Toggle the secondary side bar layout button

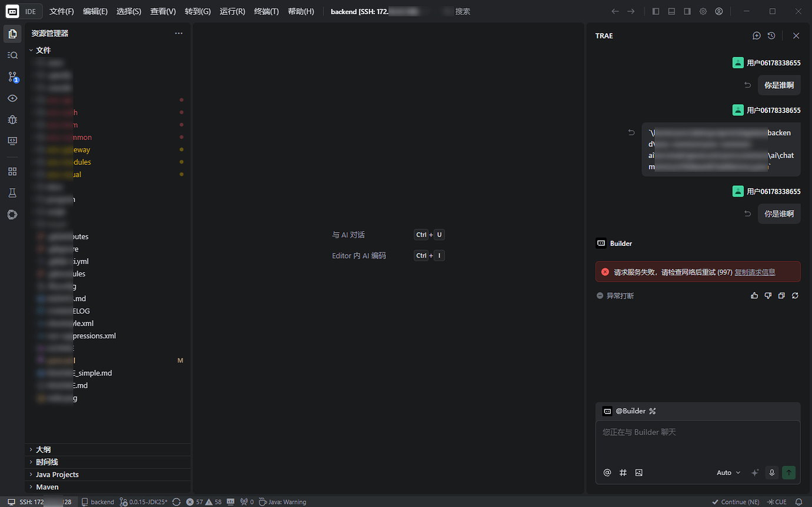pyautogui.click(x=687, y=11)
